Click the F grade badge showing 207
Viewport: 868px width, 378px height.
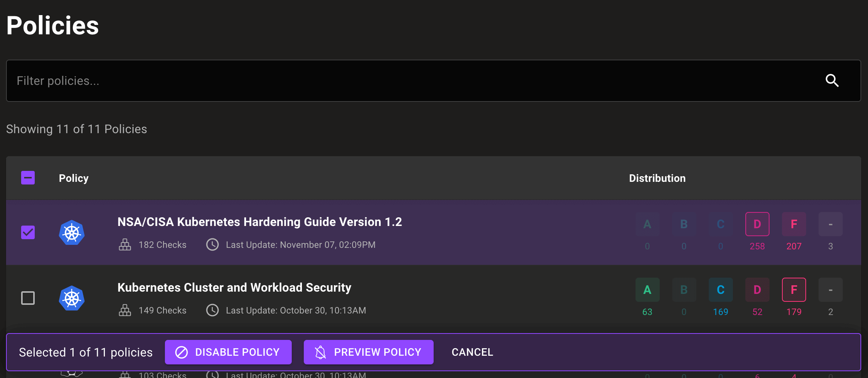coord(794,224)
